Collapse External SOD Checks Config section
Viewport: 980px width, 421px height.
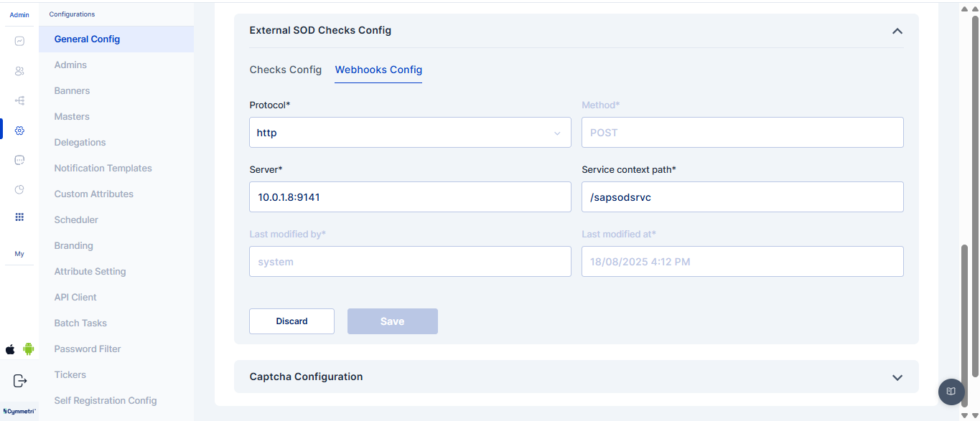(x=897, y=31)
